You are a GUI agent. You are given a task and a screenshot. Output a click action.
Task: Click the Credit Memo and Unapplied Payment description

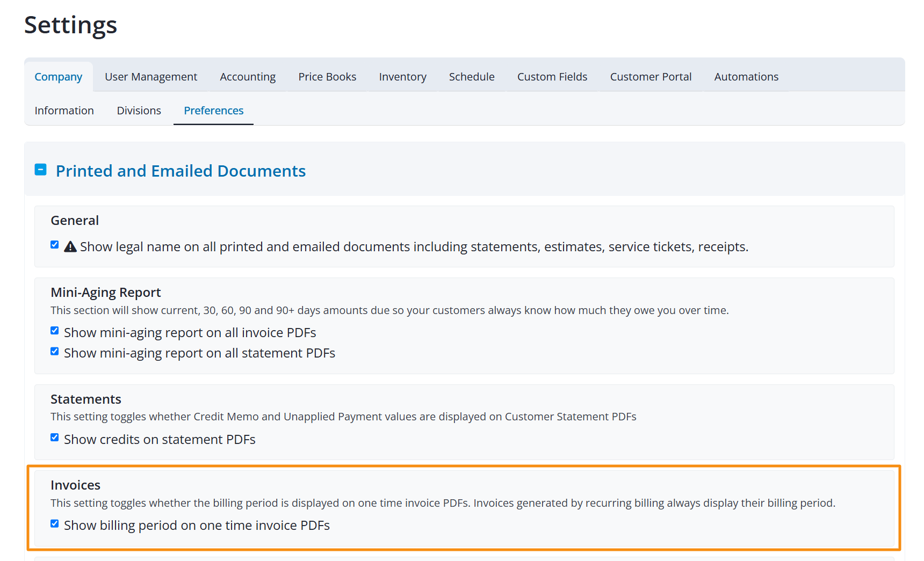click(x=343, y=417)
